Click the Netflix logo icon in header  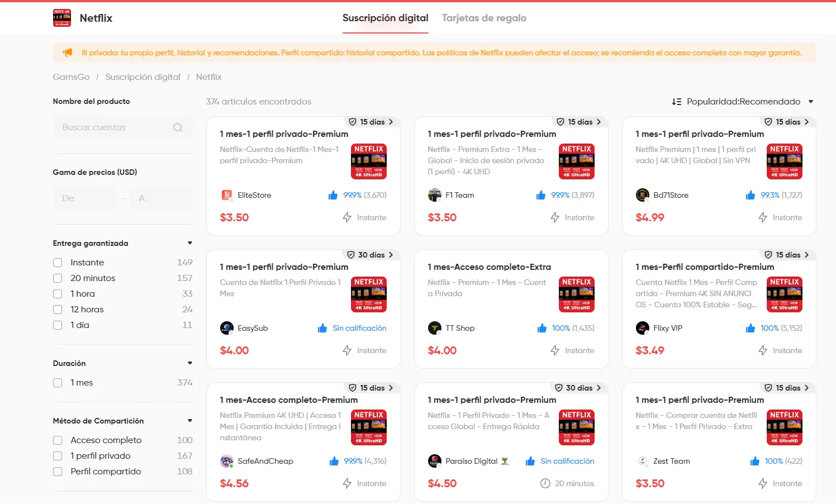click(62, 18)
